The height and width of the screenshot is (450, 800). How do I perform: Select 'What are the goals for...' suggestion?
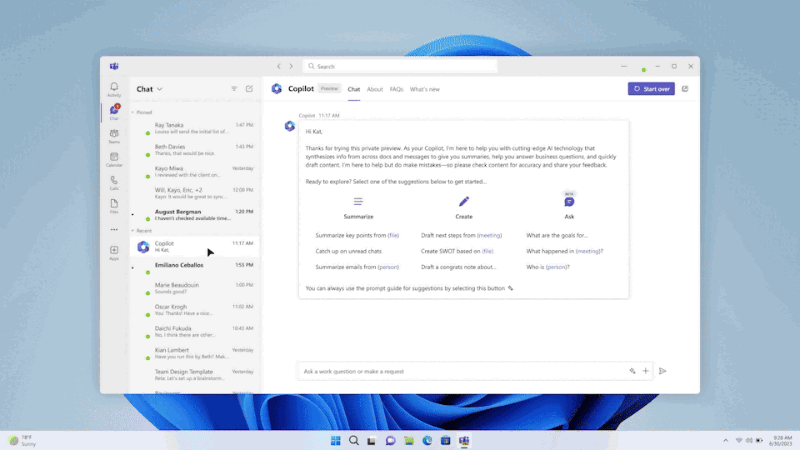click(x=557, y=235)
